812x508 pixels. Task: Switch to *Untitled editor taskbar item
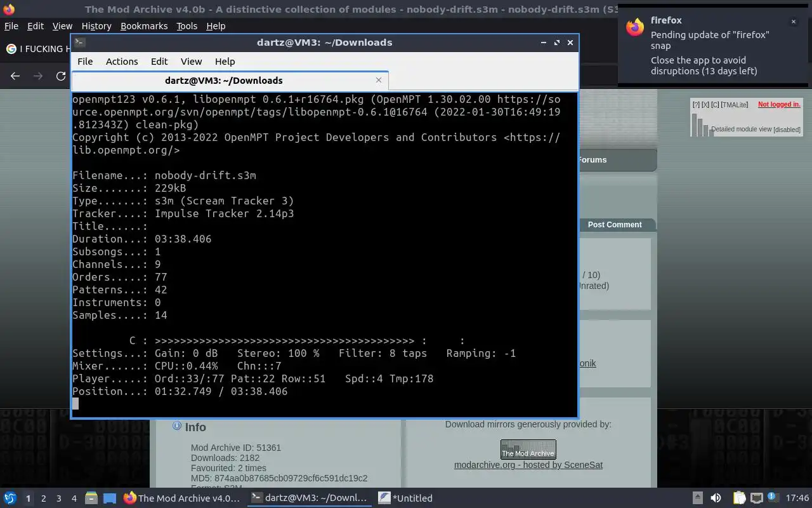click(406, 498)
